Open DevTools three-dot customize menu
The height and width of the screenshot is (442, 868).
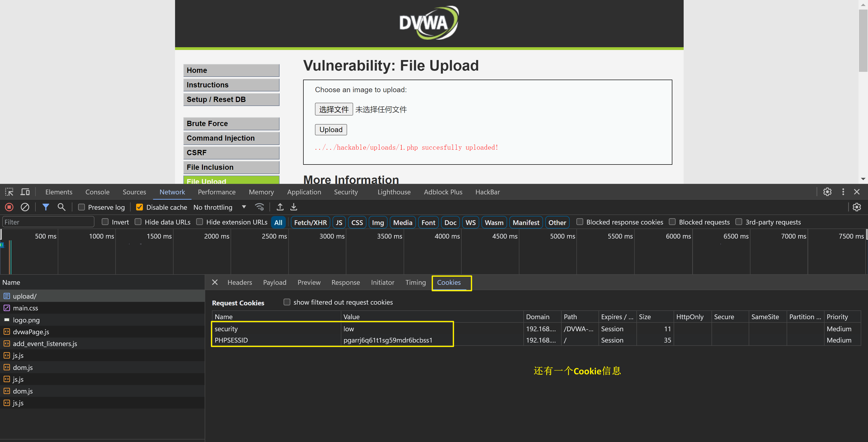click(843, 192)
